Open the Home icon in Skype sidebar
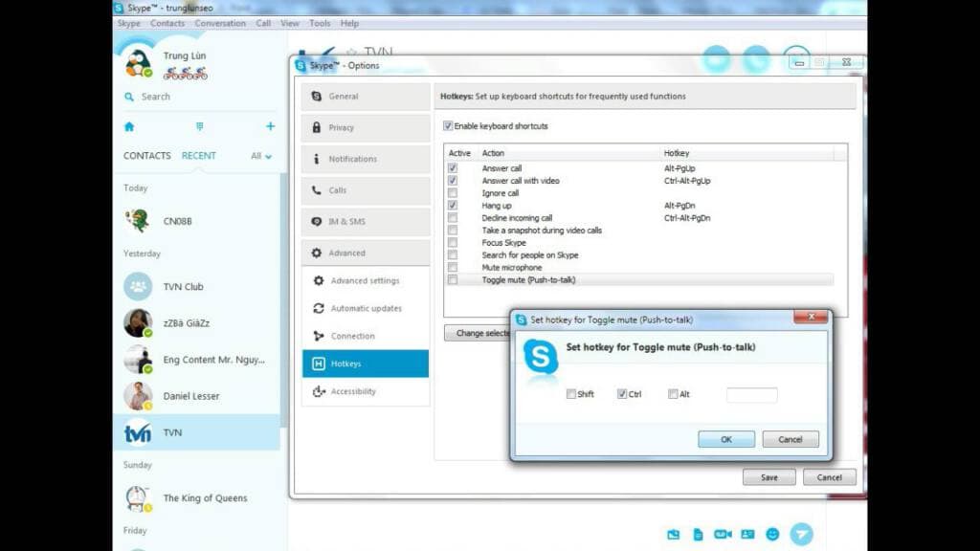The height and width of the screenshot is (551, 980). click(x=129, y=127)
